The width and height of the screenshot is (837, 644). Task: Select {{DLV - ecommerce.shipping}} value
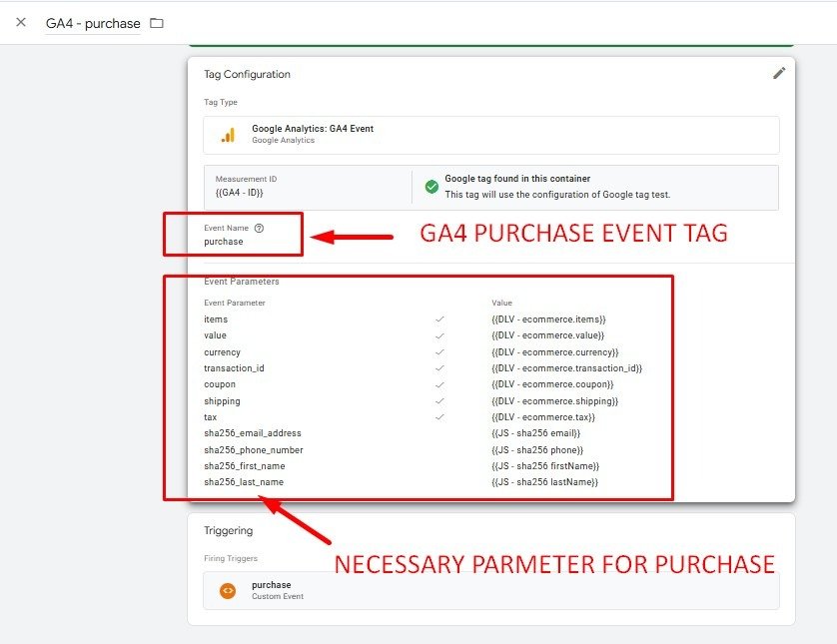point(554,400)
